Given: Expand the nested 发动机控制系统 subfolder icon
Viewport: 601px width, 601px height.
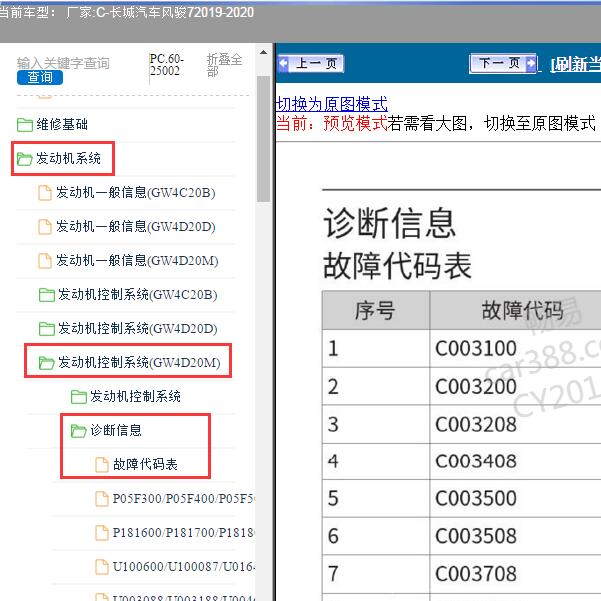Looking at the screenshot, I should point(79,397).
